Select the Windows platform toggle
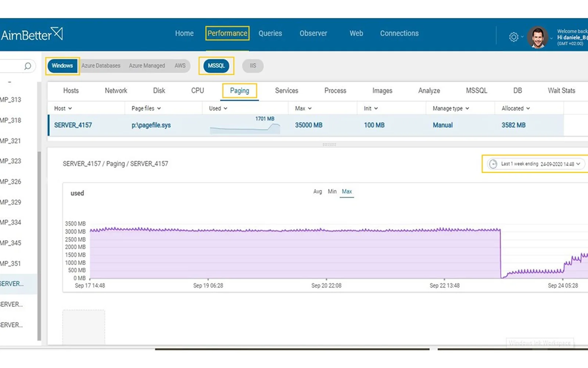This screenshot has height=368, width=588. [62, 66]
